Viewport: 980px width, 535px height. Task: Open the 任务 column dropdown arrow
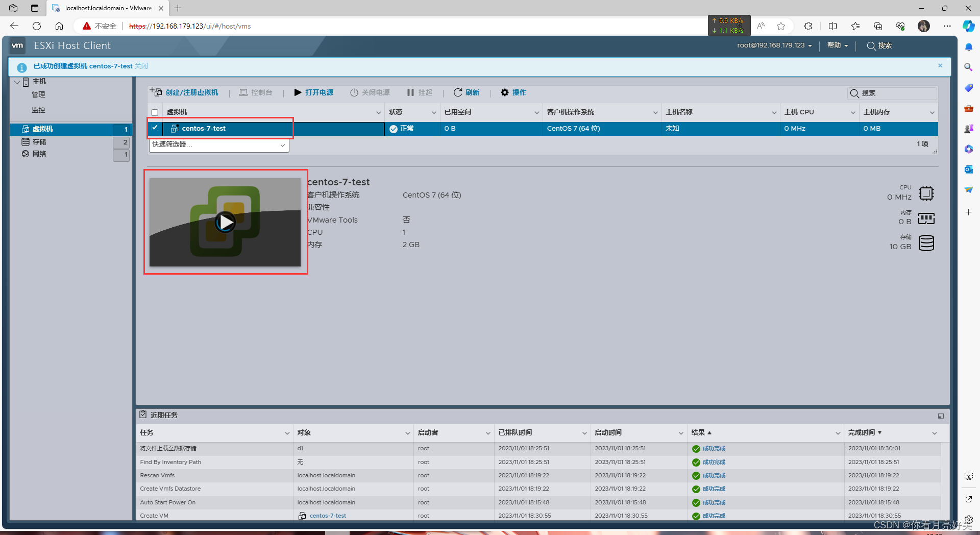pyautogui.click(x=287, y=433)
